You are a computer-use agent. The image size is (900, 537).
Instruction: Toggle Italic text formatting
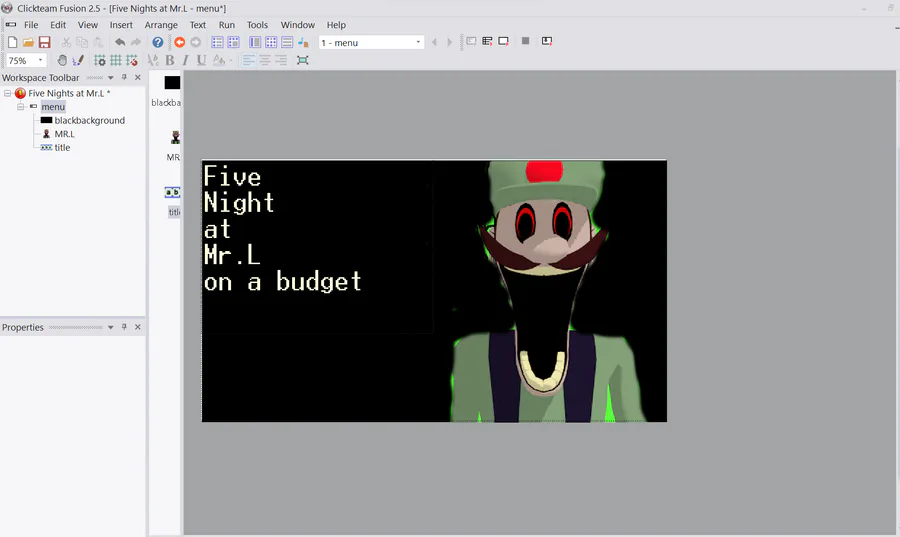coord(185,60)
